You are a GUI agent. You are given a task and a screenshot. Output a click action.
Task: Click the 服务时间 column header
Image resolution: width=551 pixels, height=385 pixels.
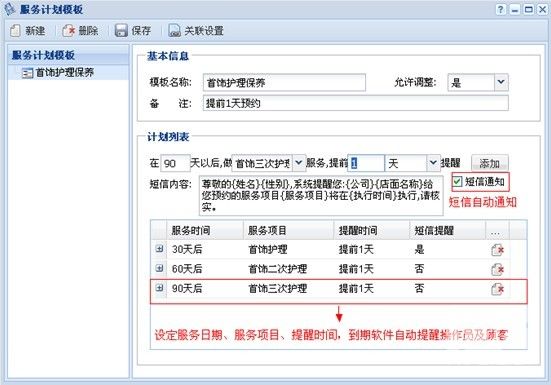[205, 230]
